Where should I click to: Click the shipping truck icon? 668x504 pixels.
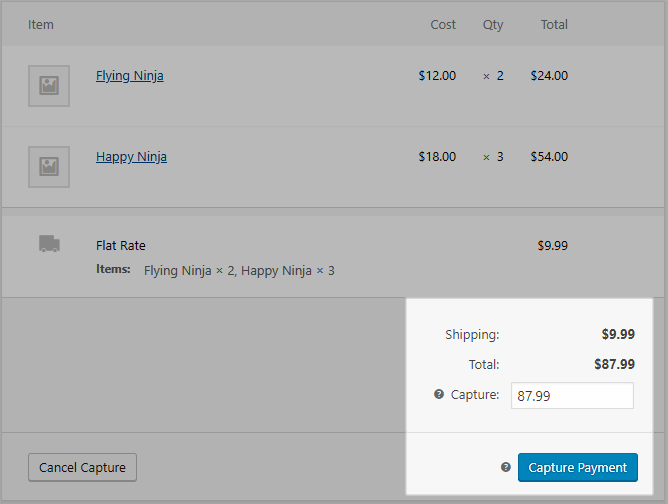tap(49, 244)
